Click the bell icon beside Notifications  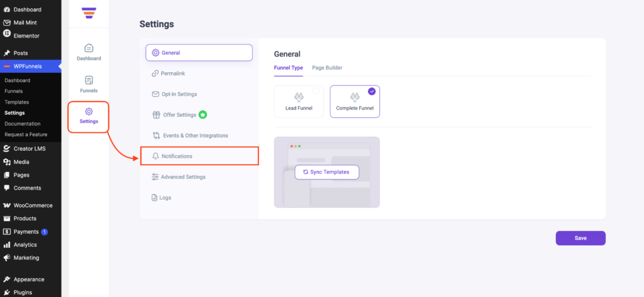click(155, 156)
